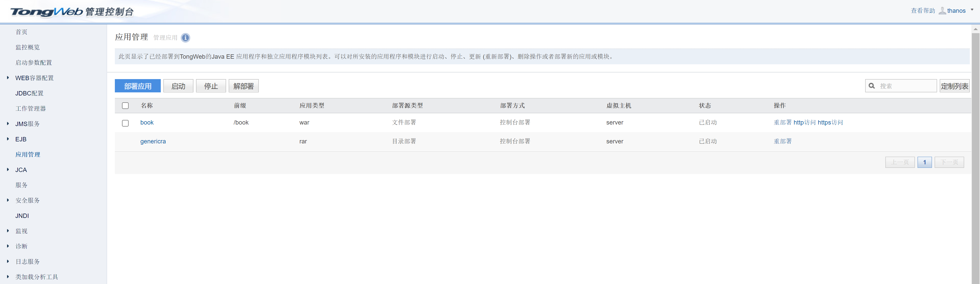
Task: Click the 定制列表 button
Action: tap(954, 85)
